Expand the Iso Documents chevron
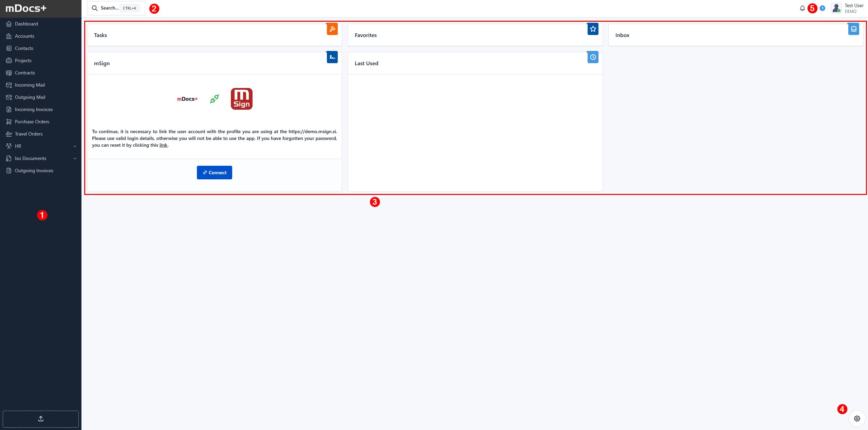 [x=75, y=159]
